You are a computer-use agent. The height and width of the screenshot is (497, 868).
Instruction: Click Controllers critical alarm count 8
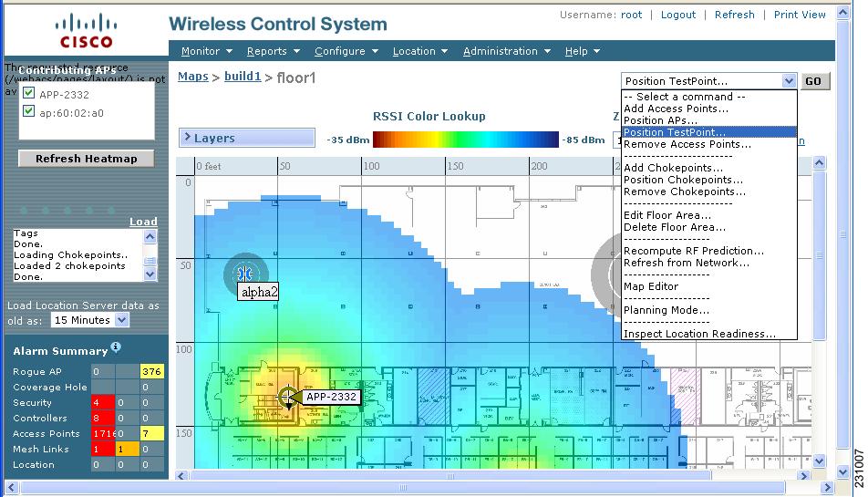point(103,418)
